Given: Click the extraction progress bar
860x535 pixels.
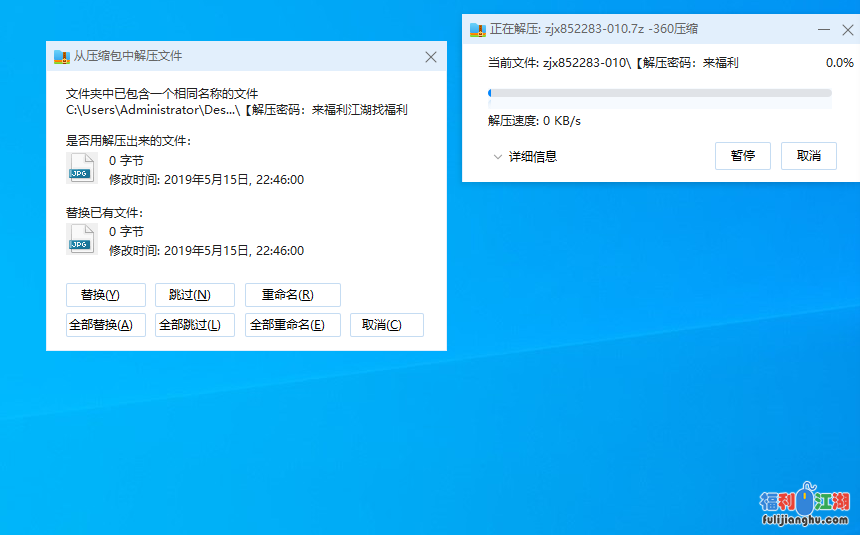Looking at the screenshot, I should (659, 93).
